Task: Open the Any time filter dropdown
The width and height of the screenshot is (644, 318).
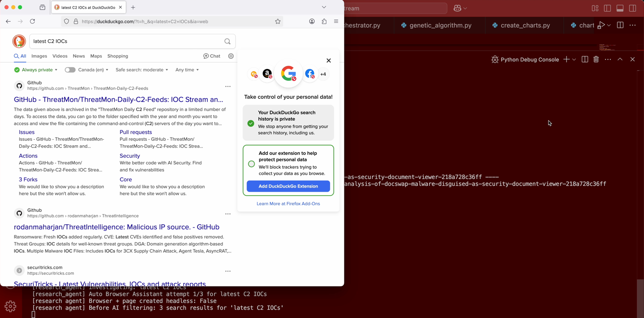Action: (x=187, y=70)
